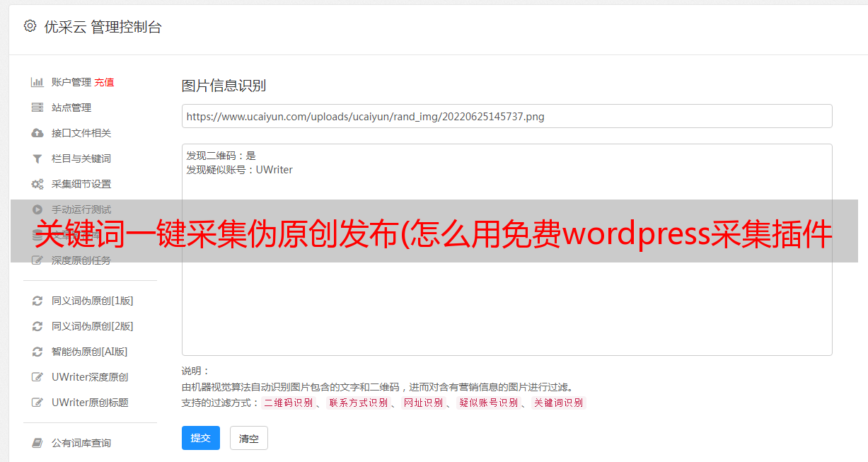
Task: Click the cloud upload icon for 接口文件相关
Action: [x=37, y=133]
